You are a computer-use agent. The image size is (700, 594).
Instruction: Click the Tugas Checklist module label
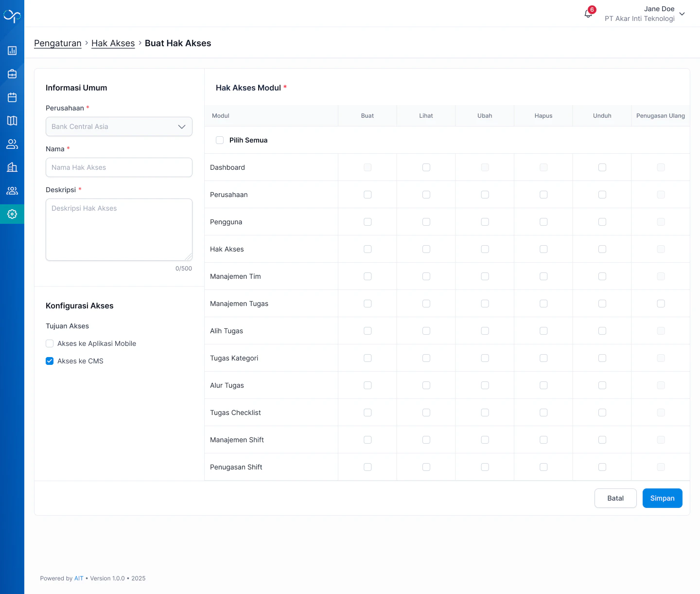(235, 413)
